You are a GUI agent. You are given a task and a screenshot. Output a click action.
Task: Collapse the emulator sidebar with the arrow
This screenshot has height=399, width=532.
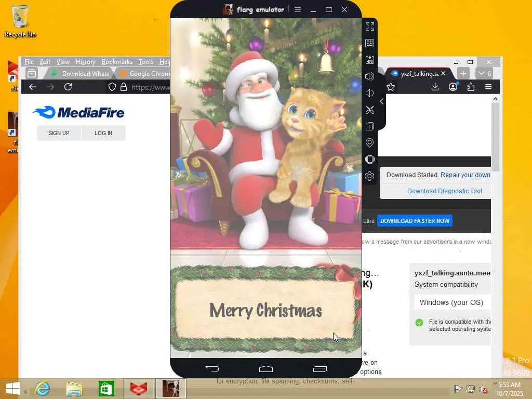382,101
